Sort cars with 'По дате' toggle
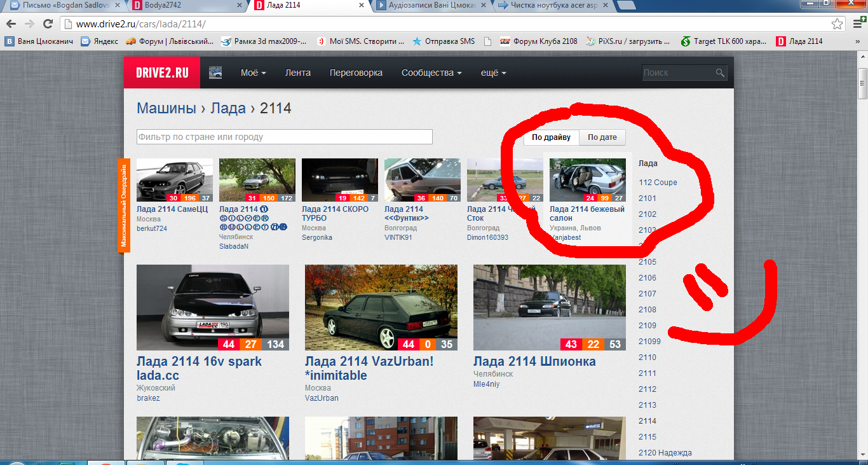This screenshot has width=868, height=465. click(x=602, y=137)
